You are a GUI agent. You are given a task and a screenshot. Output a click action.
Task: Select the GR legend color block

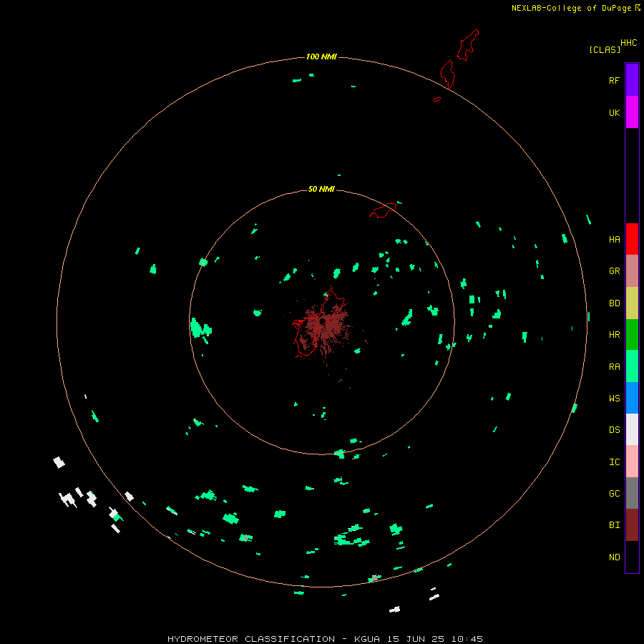(632, 271)
